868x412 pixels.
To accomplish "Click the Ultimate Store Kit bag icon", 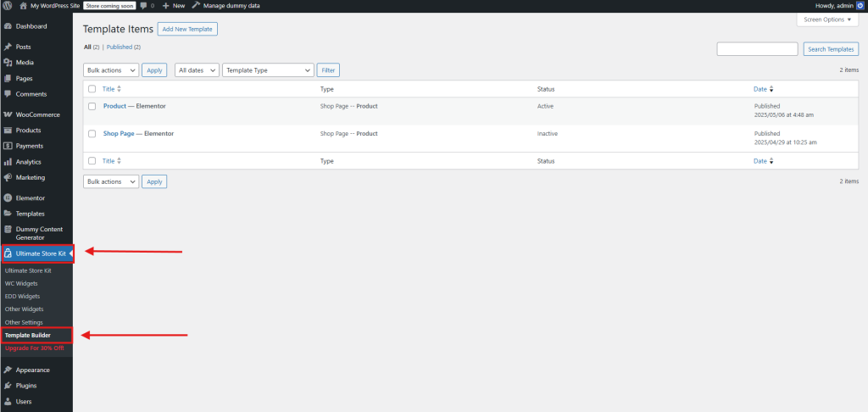I will (x=8, y=253).
